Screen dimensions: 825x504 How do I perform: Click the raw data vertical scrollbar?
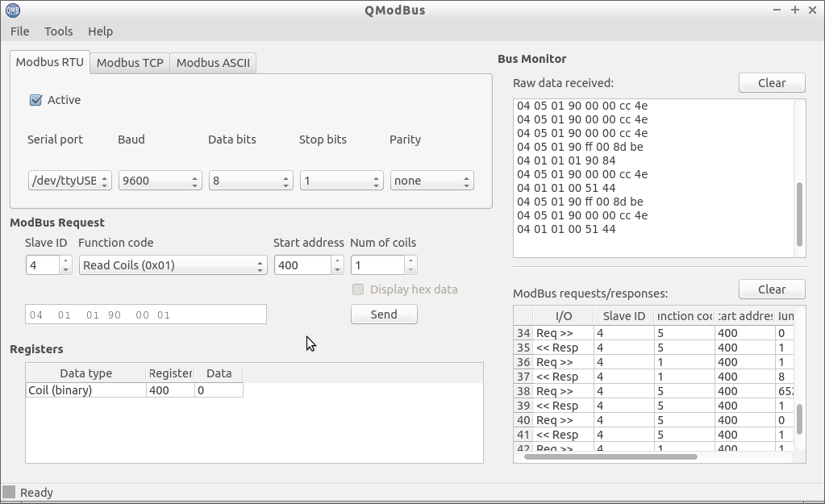pyautogui.click(x=799, y=214)
